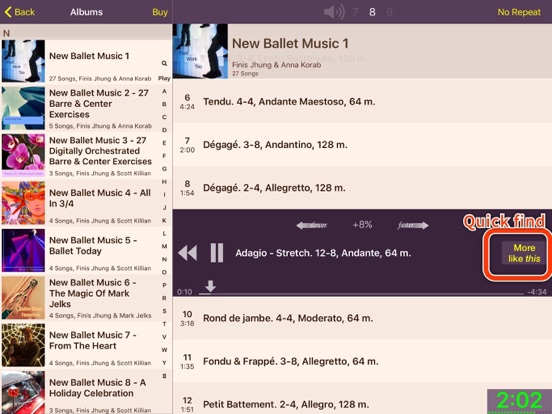Play track 6 Tendu Andante Maestoso
Viewport: 552px width, 414px height.
click(x=362, y=101)
